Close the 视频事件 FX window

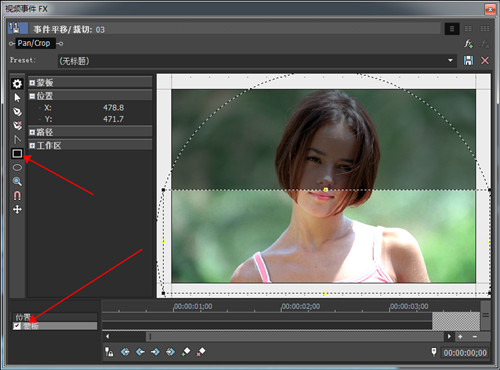490,9
